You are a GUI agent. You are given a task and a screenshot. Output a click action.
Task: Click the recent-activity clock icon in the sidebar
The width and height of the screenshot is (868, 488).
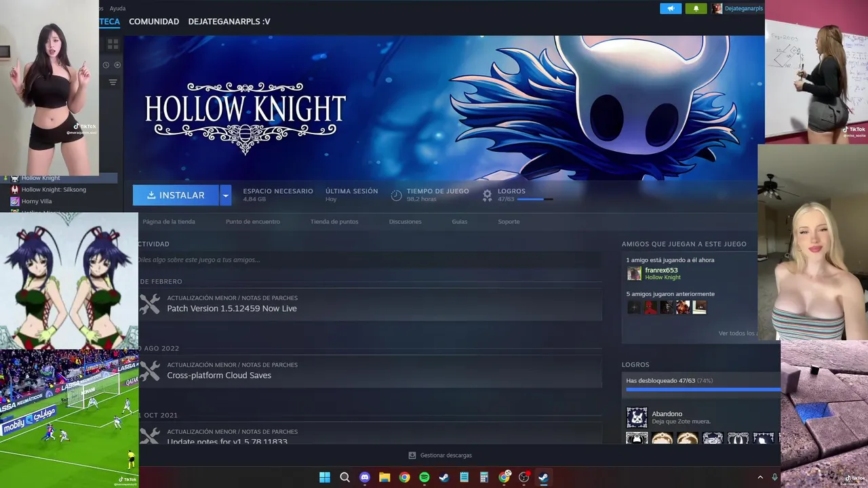106,65
